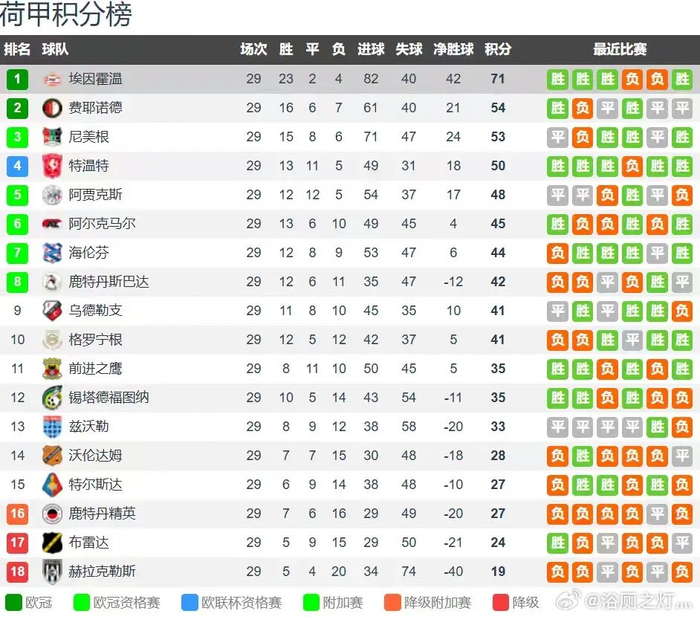Screen dimensions: 700x617
Task: Select the 阿贾克斯 team logo
Action: click(x=52, y=195)
